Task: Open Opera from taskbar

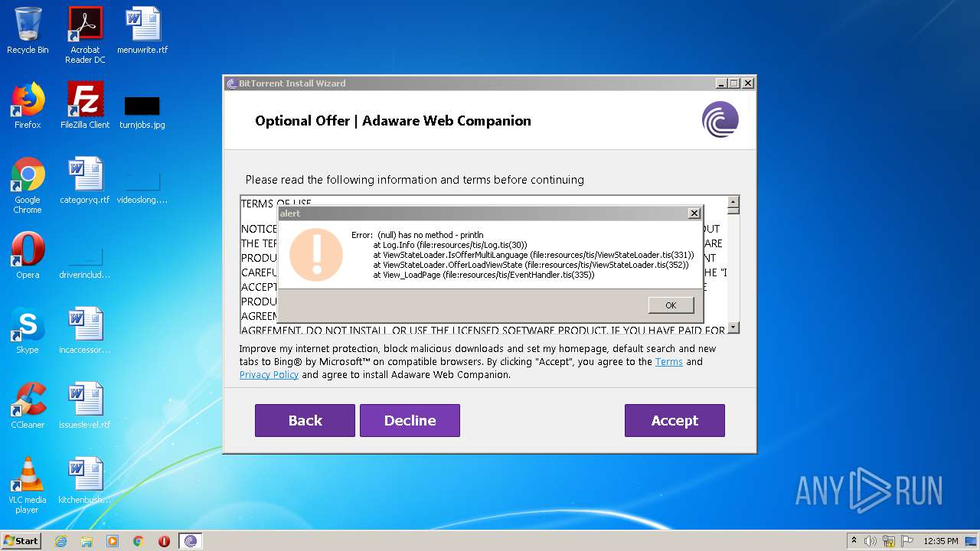Action: [x=164, y=541]
